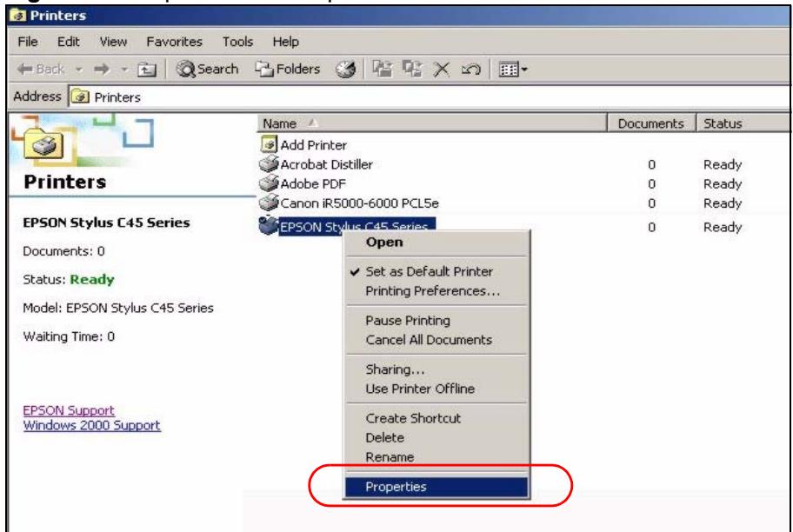Open the Windows 2000 Support link
This screenshot has height=532, width=793.
pos(91,425)
